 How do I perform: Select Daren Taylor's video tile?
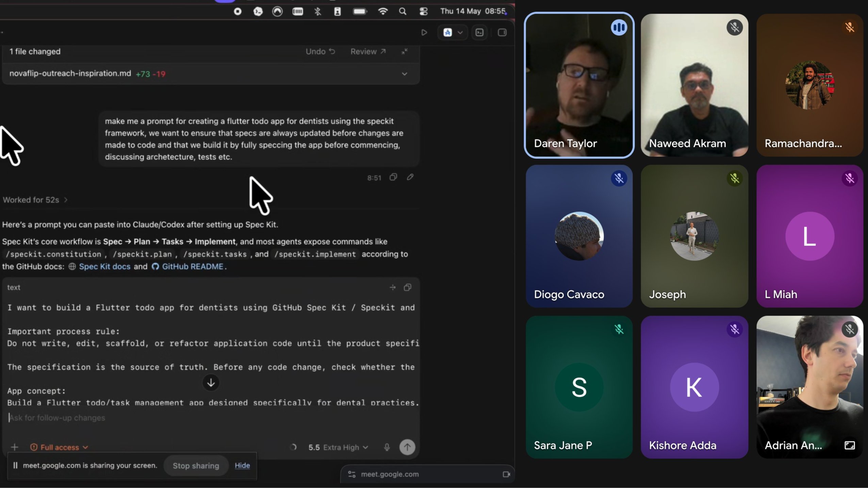[579, 85]
